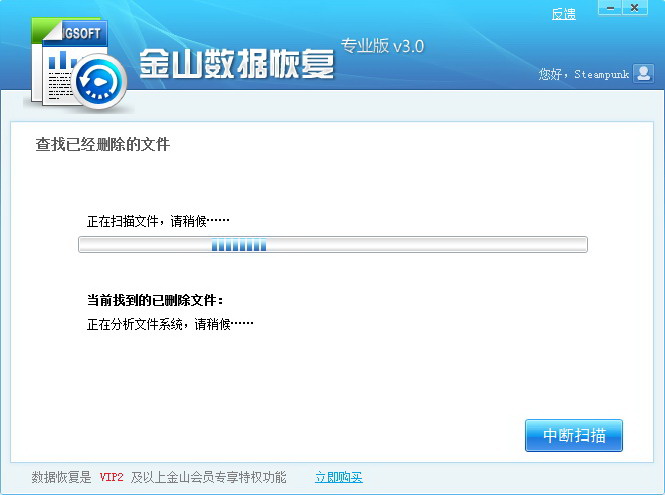This screenshot has height=495, width=665.
Task: Click the 正在扫描文件，请稍候 status text
Action: coord(158,221)
